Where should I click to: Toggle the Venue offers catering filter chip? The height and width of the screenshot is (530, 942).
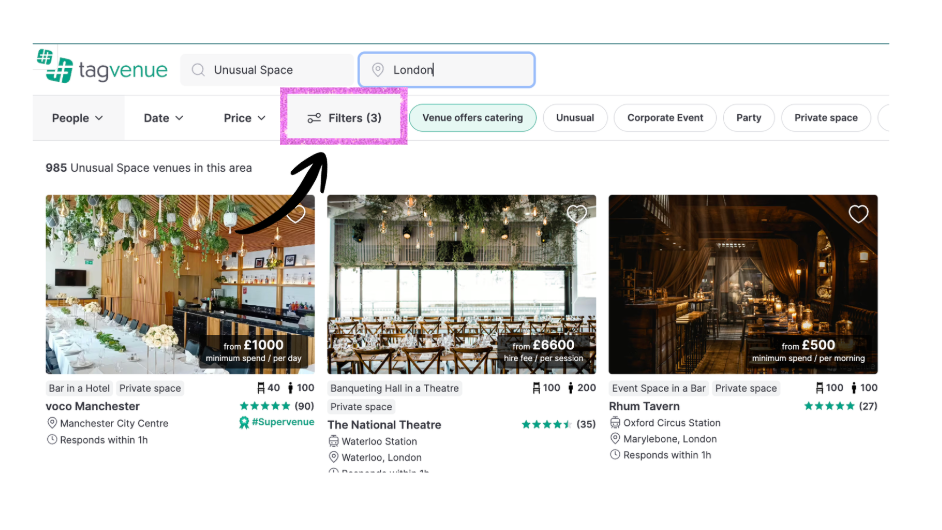[x=473, y=118]
